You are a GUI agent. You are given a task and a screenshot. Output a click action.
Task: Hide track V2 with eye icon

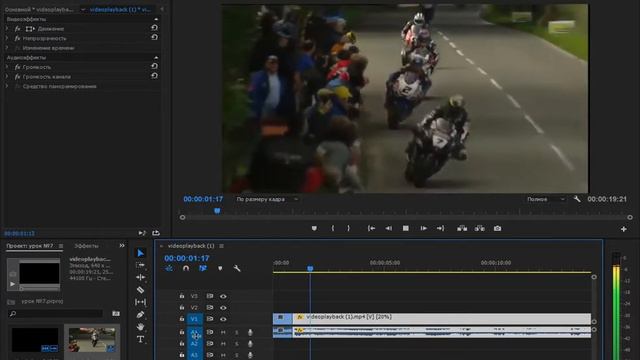tap(223, 307)
